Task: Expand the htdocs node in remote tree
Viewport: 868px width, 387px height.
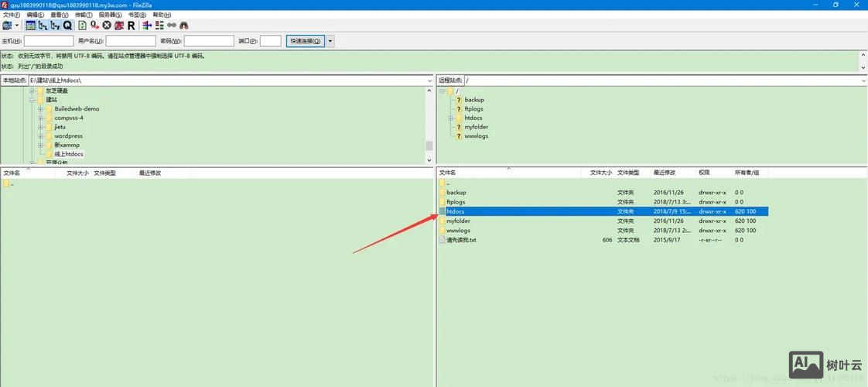Action: [x=449, y=118]
